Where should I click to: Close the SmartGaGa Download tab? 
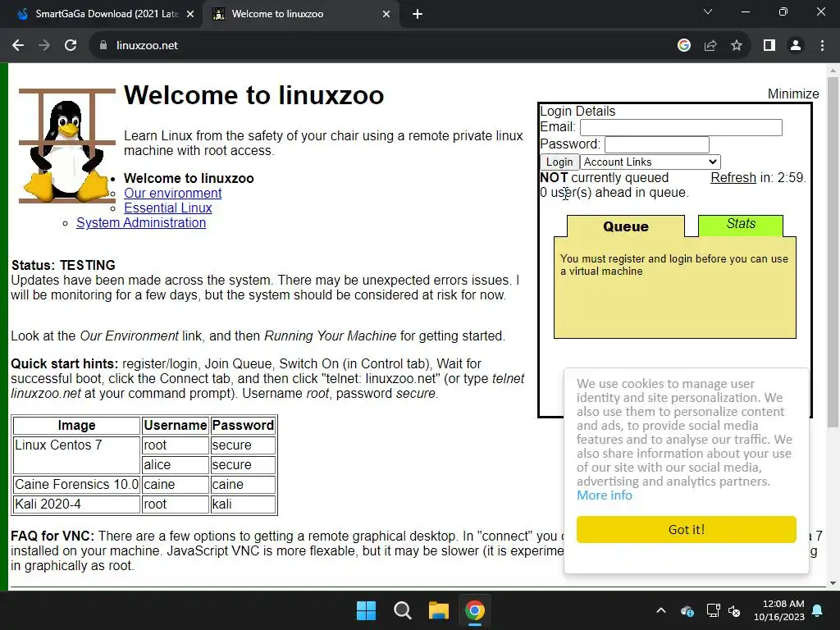[x=190, y=15]
